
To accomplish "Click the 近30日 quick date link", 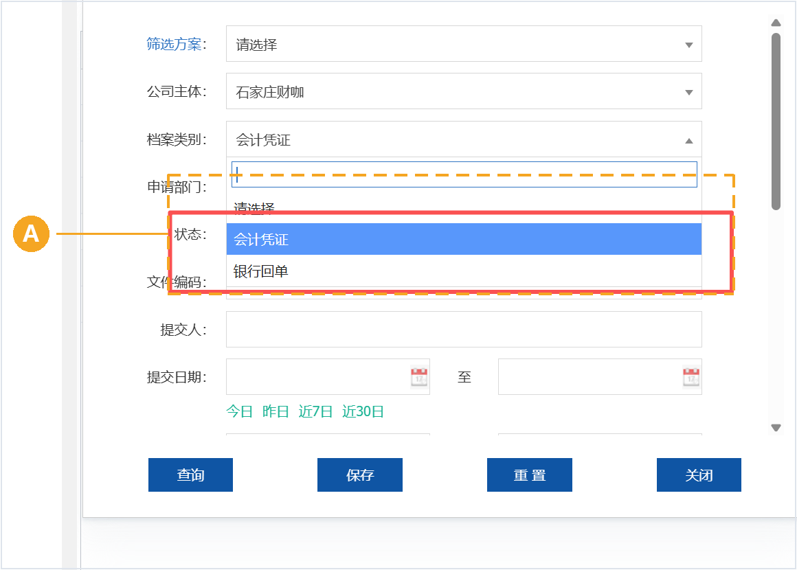I will pyautogui.click(x=363, y=411).
